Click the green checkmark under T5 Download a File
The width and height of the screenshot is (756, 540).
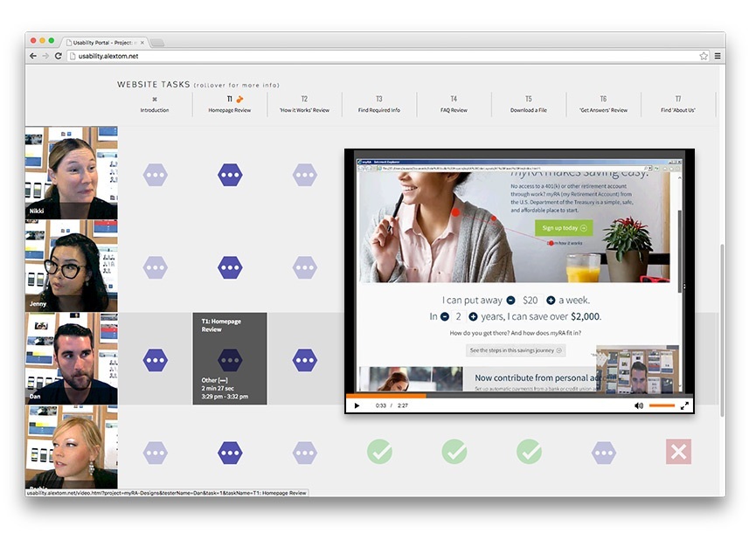pos(529,452)
